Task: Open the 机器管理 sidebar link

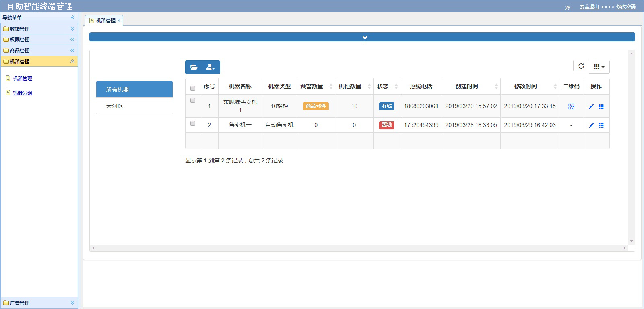Action: click(23, 79)
